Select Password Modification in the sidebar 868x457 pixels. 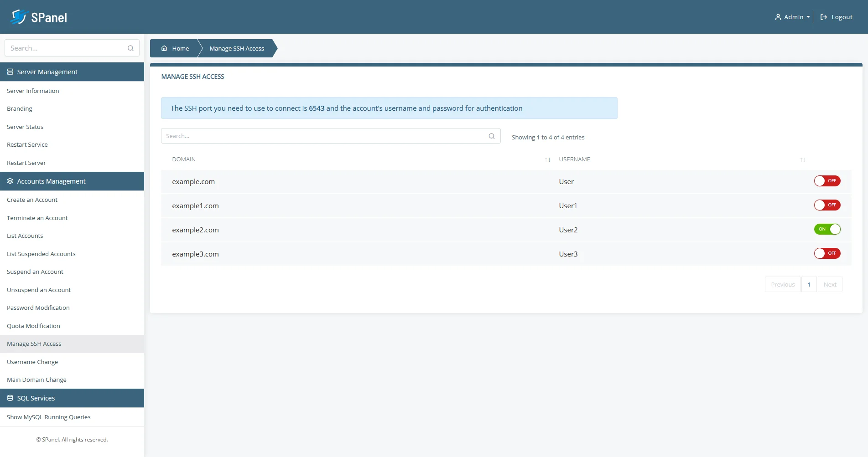click(x=38, y=308)
